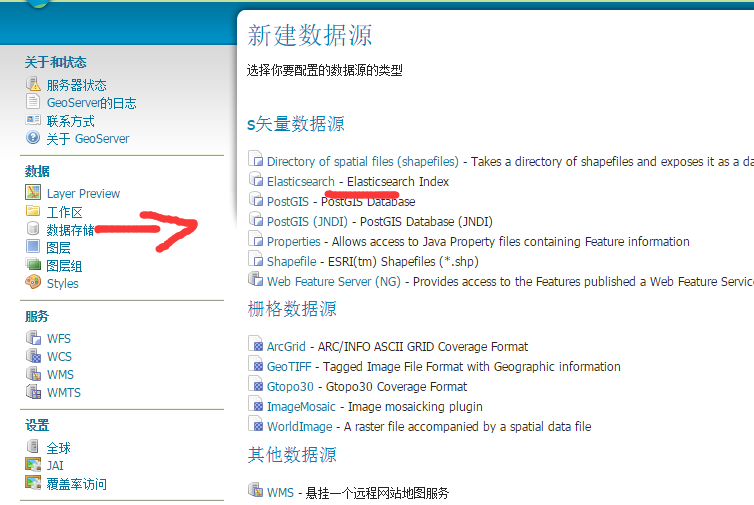Image resolution: width=754 pixels, height=505 pixels.
Task: Click the GeoTIFF raster source icon
Action: tap(256, 364)
